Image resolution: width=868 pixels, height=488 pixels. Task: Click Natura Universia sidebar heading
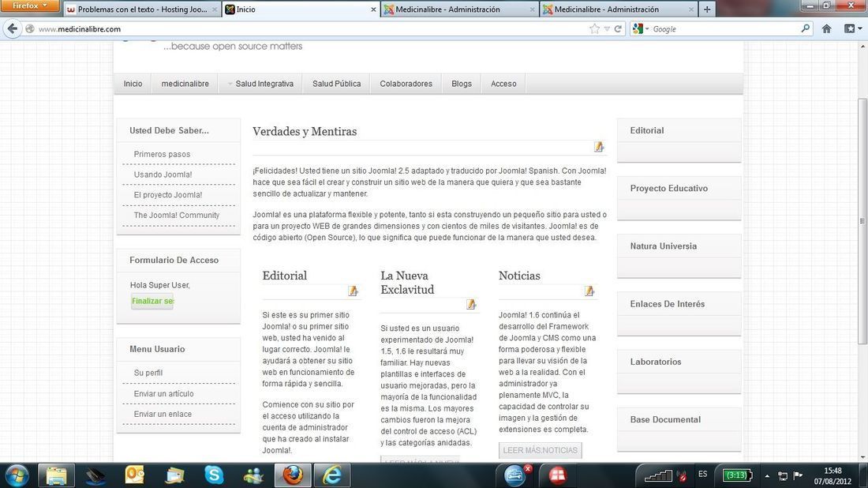[663, 246]
